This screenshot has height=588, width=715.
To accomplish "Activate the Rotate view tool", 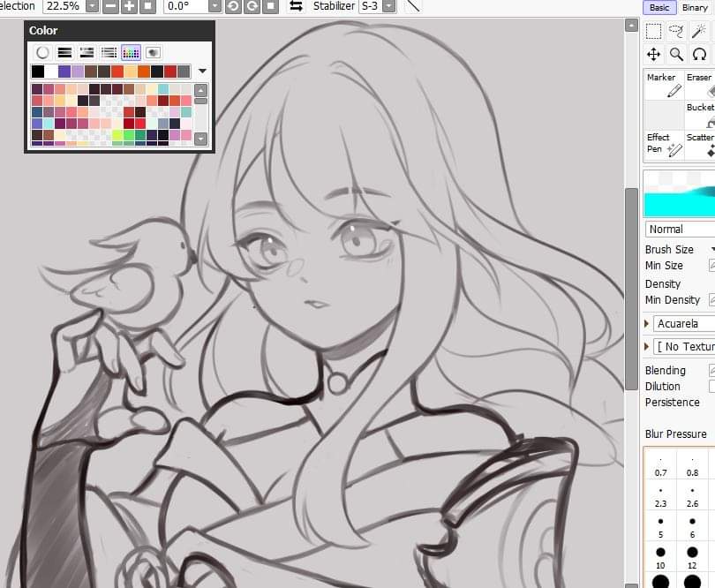I will pyautogui.click(x=699, y=54).
